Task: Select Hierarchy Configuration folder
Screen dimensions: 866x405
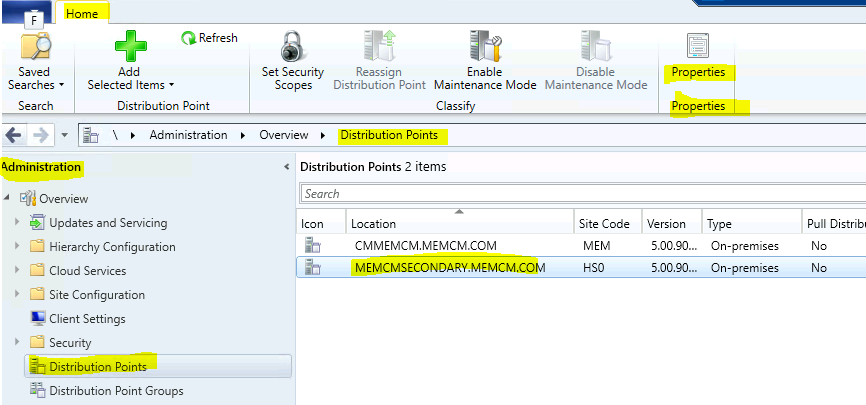Action: (x=112, y=246)
